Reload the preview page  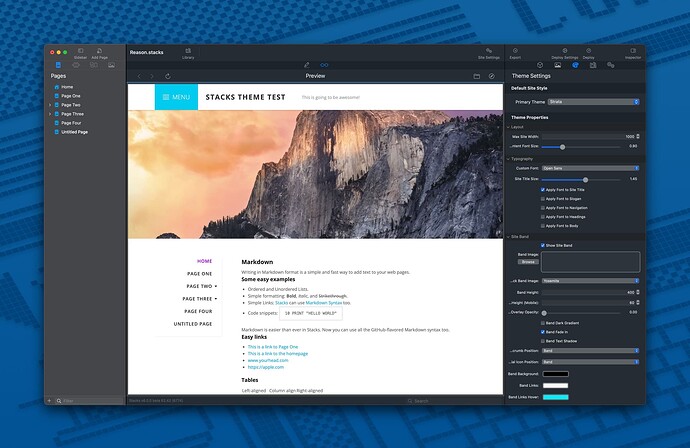pyautogui.click(x=168, y=76)
